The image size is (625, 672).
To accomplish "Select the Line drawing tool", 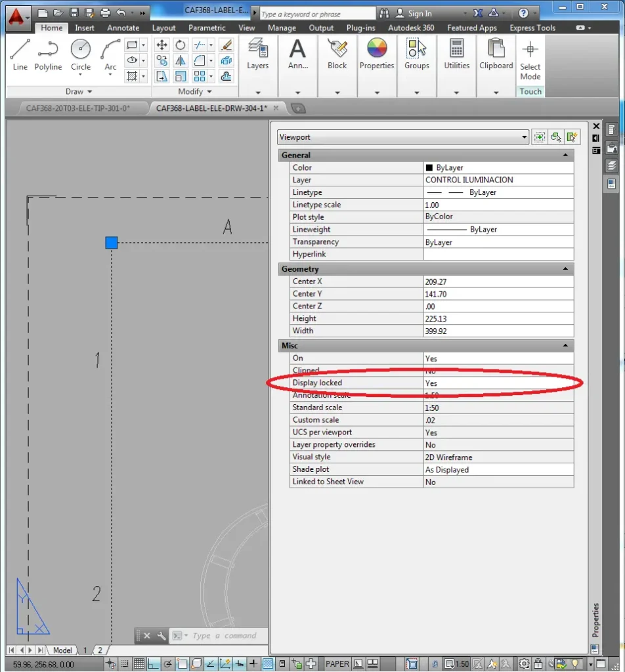I will [20, 54].
